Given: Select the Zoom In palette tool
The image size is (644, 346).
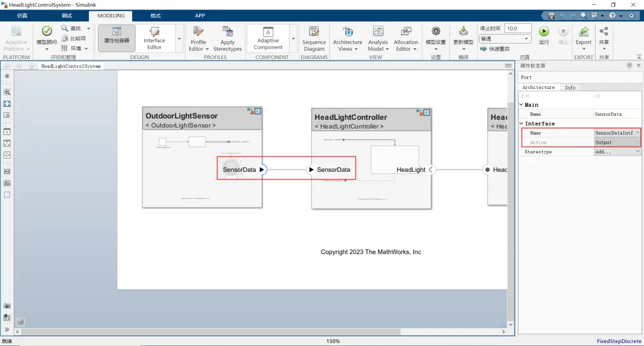Looking at the screenshot, I should 7,92.
